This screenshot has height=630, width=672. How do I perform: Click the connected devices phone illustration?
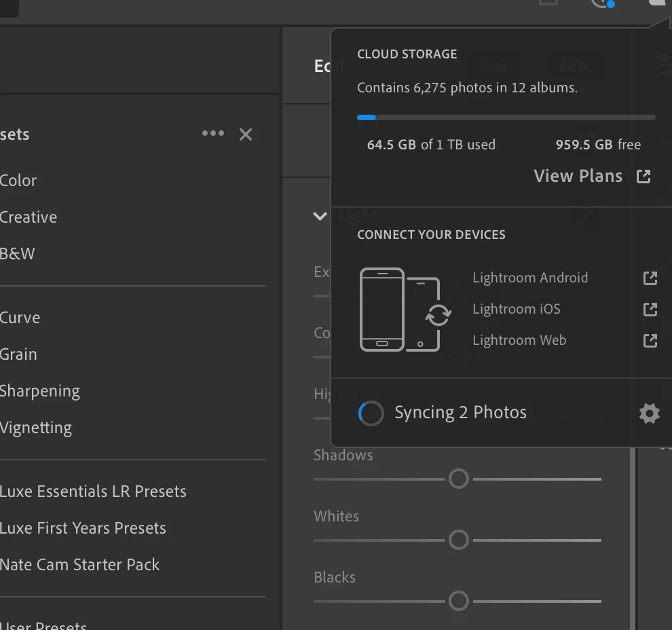tap(400, 310)
